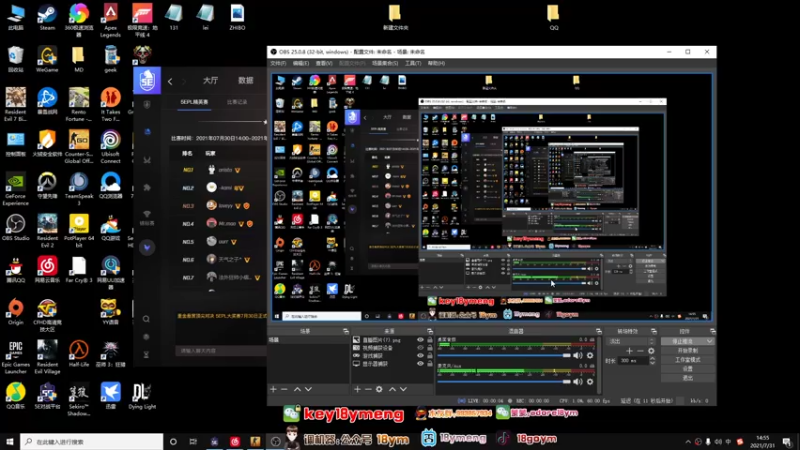Open the WeGame desktop icon
This screenshot has width=800, height=450.
click(x=47, y=59)
